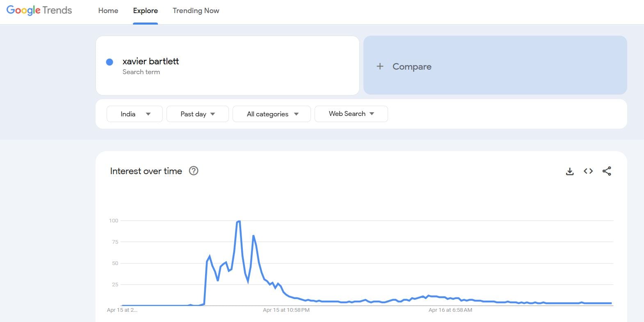Add a comparison term with Compare

point(412,66)
